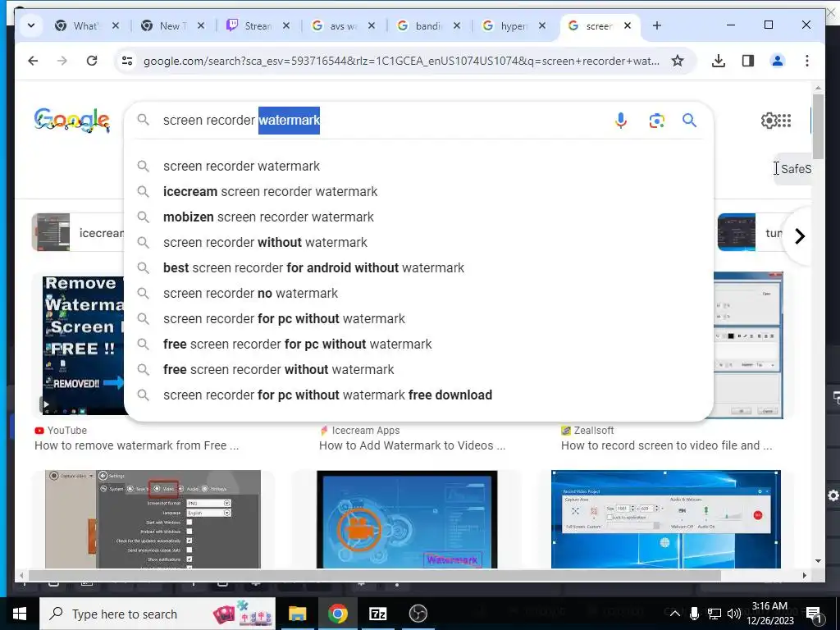The width and height of the screenshot is (840, 630).
Task: Open 'How to record screen to video file' link
Action: tap(666, 445)
